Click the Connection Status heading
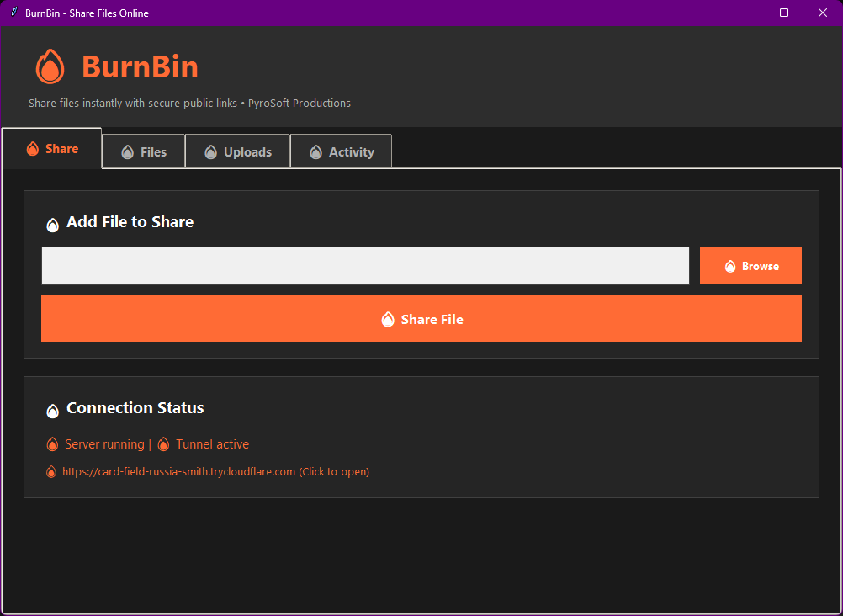This screenshot has width=843, height=616. pos(135,408)
